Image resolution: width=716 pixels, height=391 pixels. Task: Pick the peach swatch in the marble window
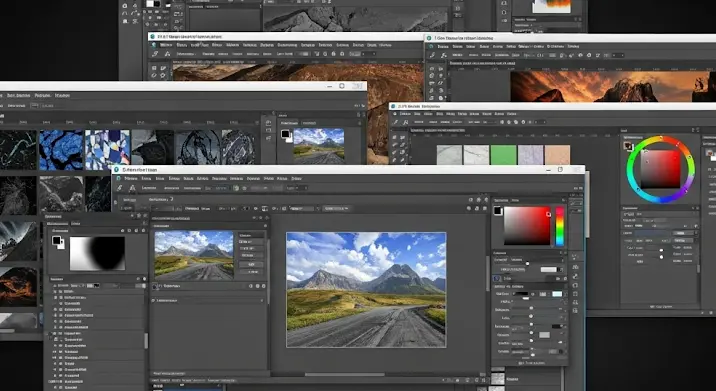point(557,155)
